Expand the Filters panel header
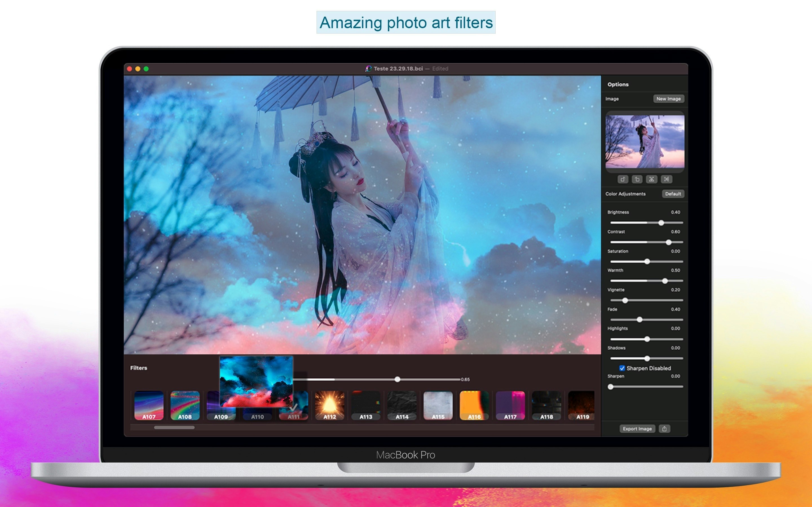 click(139, 368)
